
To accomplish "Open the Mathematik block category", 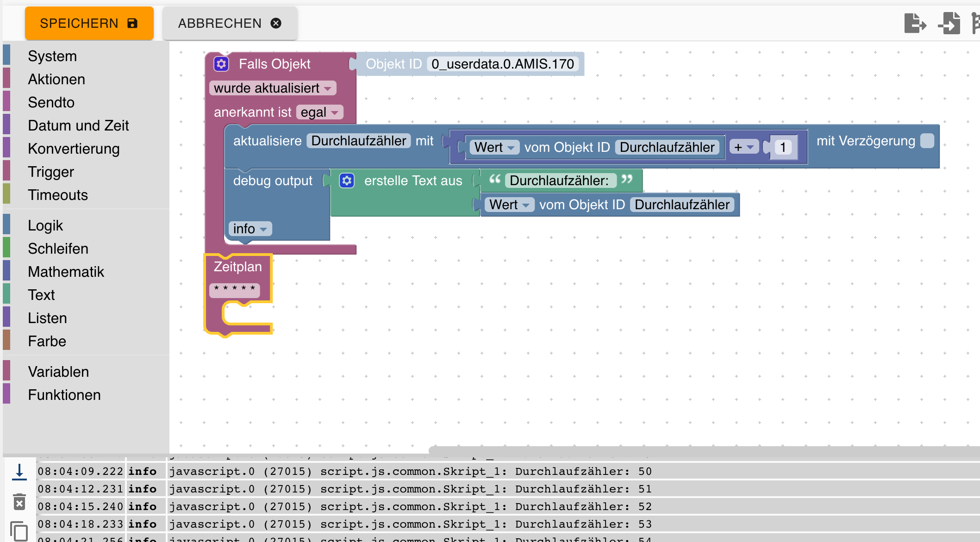I will tap(66, 272).
